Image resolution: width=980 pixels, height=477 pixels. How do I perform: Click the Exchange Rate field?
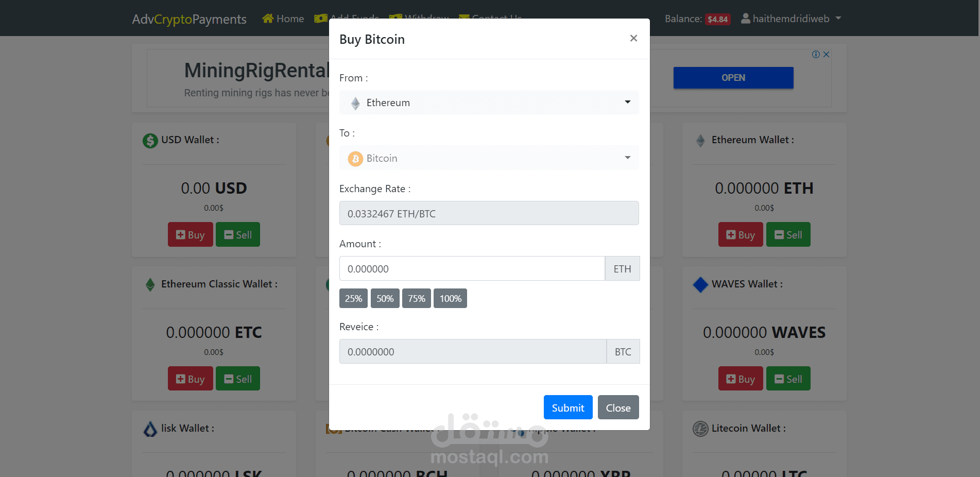tap(489, 213)
